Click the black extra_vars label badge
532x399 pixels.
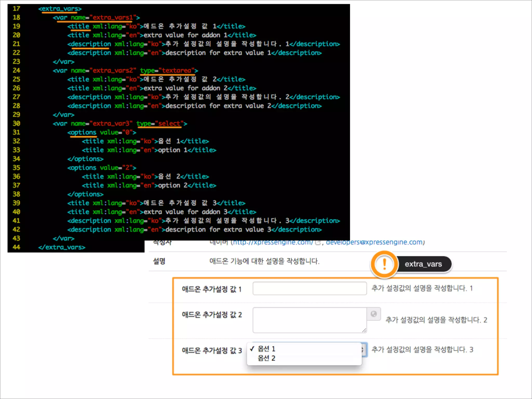[423, 264]
